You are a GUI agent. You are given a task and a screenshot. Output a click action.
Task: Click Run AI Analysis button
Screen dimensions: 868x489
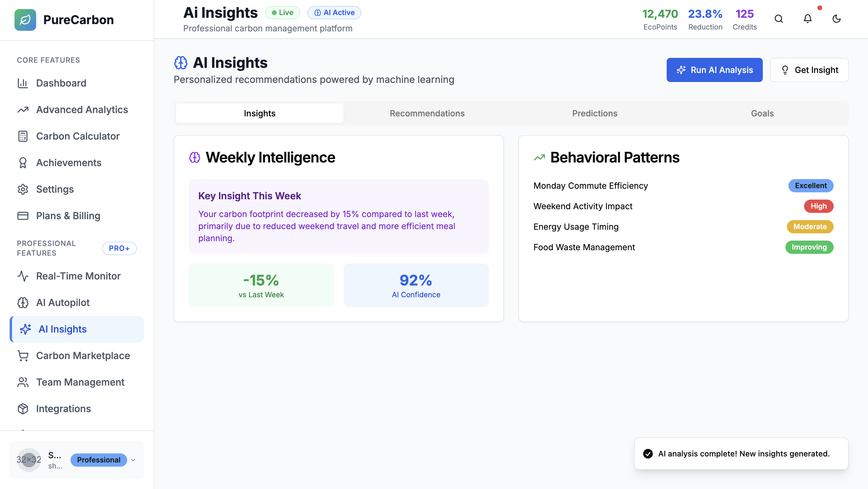pos(714,70)
